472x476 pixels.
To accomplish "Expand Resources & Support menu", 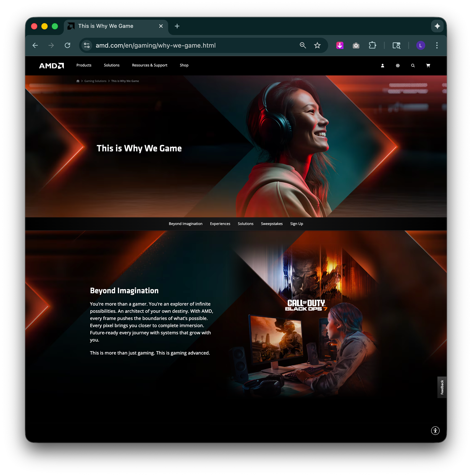I will tap(149, 65).
